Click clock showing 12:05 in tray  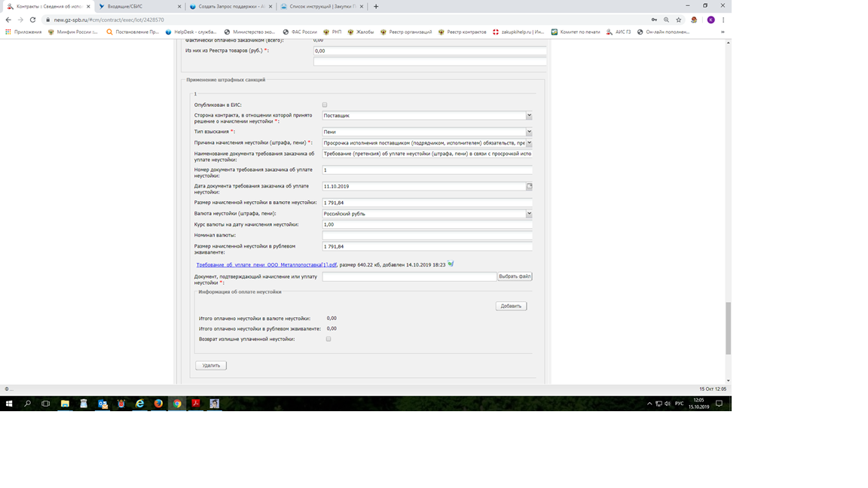tap(698, 404)
